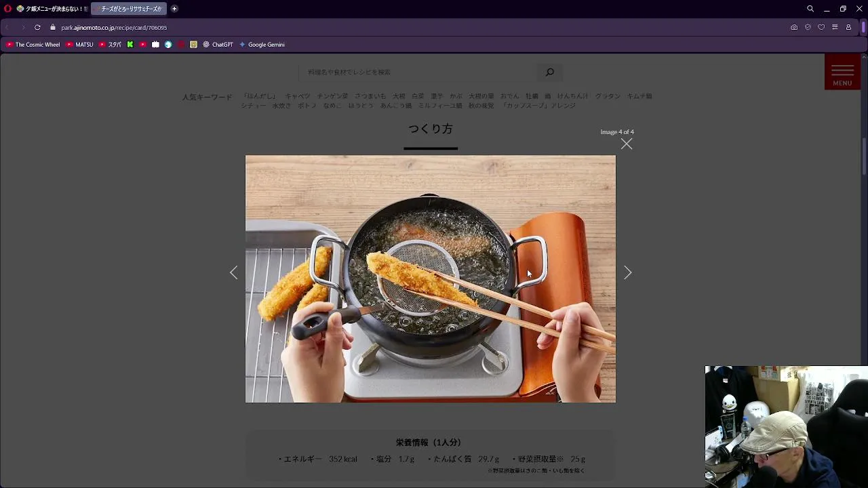The image size is (868, 488).
Task: Click the キムチ鍋 keyword link
Action: pyautogui.click(x=639, y=96)
